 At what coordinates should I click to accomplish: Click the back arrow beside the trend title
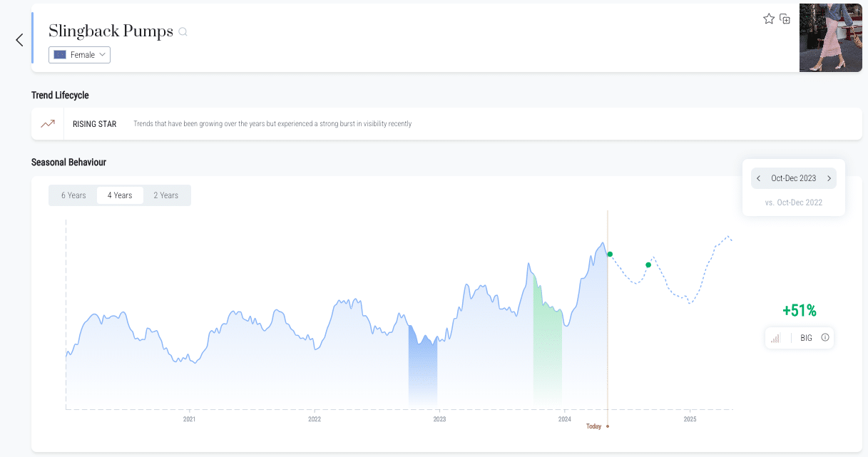point(19,40)
